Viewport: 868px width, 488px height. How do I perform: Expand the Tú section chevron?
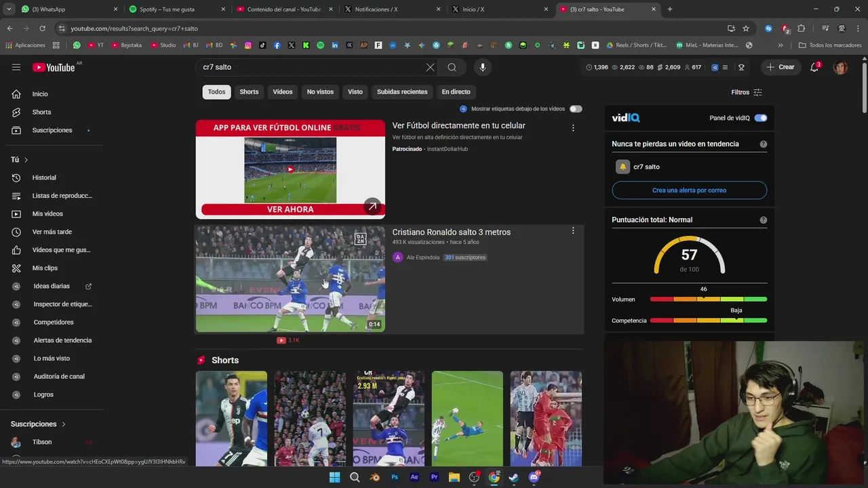(x=26, y=160)
